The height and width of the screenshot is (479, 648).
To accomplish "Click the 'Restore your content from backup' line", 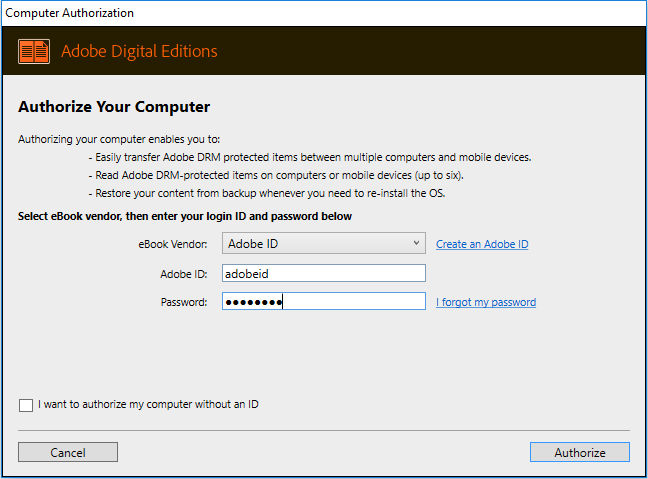I will point(266,193).
